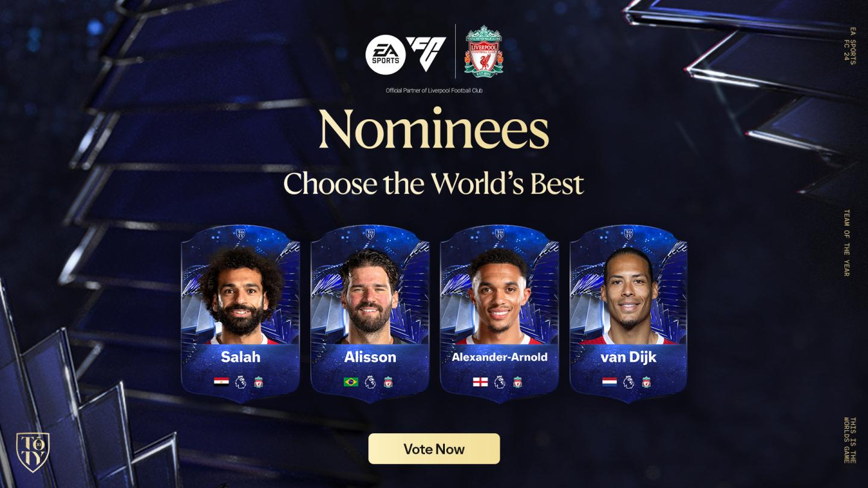Viewport: 868px width, 488px height.
Task: Click the Choose the World's Best subtitle
Action: click(x=434, y=183)
